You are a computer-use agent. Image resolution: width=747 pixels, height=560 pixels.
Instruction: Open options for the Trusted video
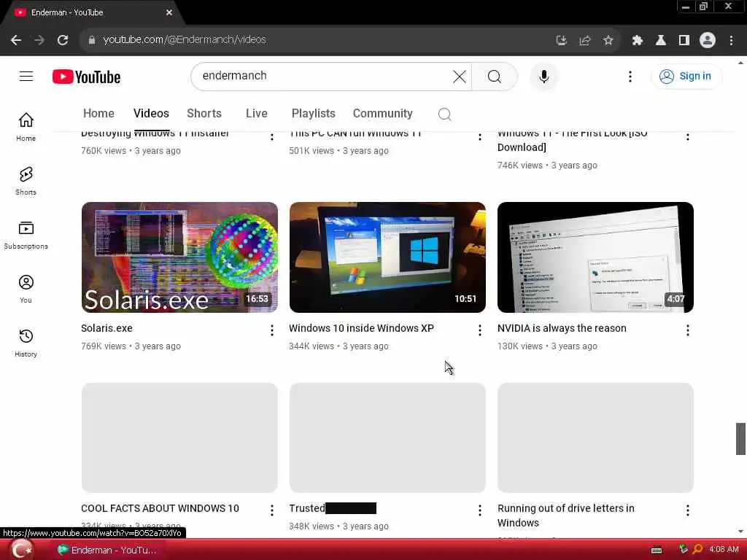(x=479, y=510)
